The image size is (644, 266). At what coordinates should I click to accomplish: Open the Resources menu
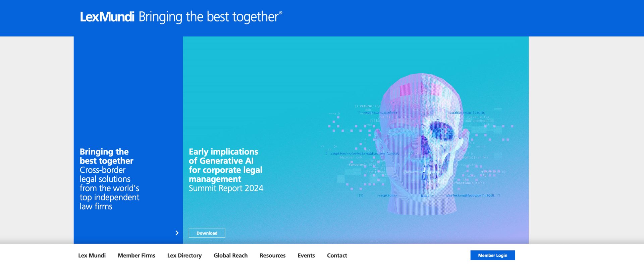tap(273, 256)
